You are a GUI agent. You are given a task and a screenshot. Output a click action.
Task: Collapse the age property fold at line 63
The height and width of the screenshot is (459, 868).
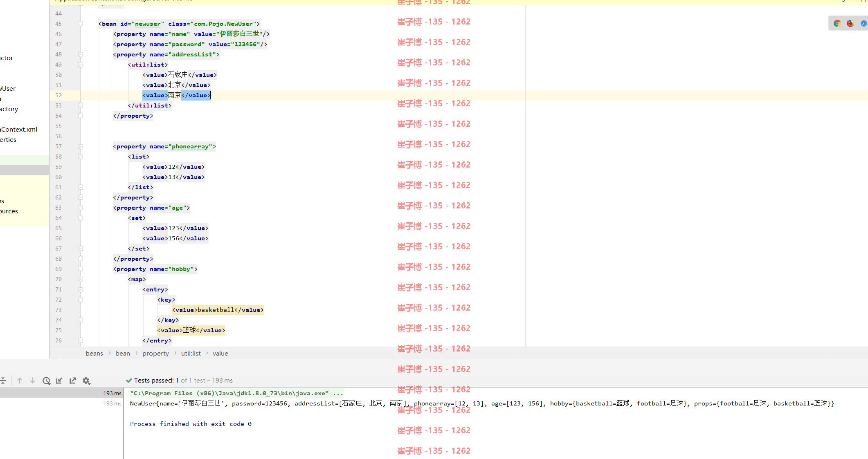[81, 208]
